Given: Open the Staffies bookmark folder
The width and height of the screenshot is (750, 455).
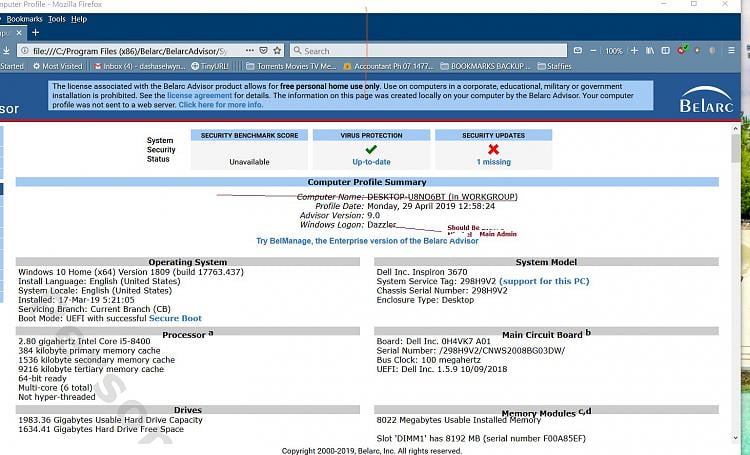Looking at the screenshot, I should pos(554,66).
